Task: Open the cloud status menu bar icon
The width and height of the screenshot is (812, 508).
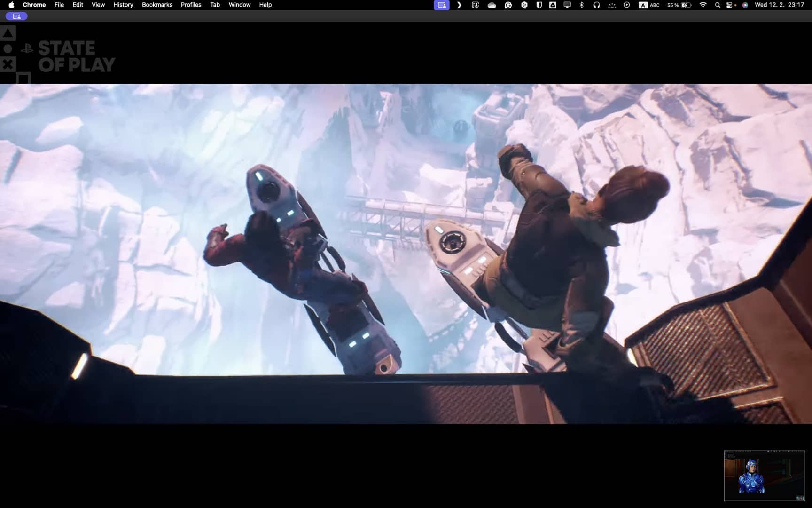Action: pyautogui.click(x=492, y=5)
